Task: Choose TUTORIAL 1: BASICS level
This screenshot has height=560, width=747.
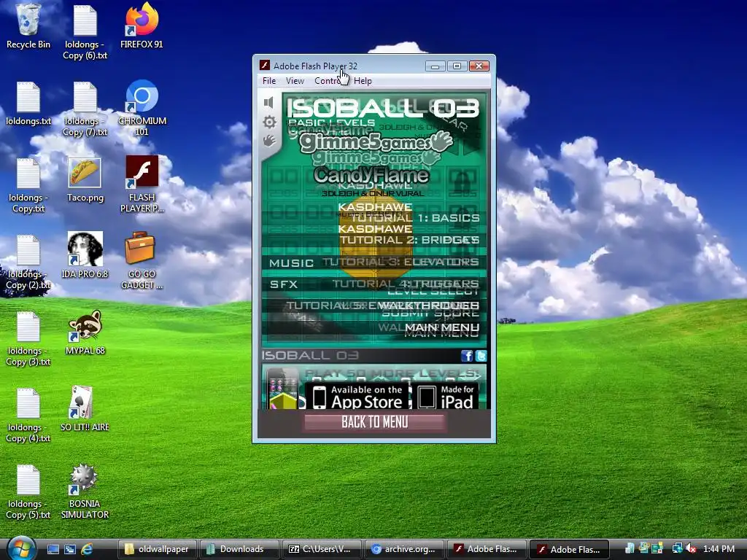Action: 414,217
